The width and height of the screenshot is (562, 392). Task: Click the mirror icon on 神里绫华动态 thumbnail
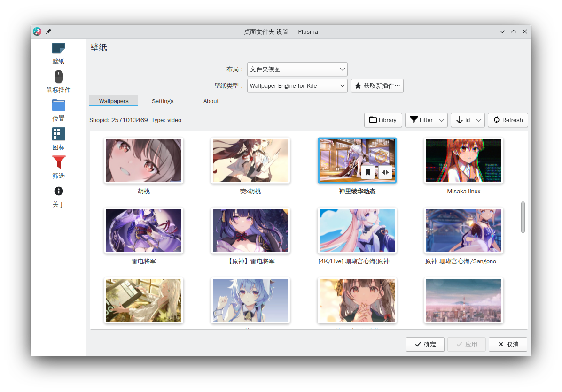click(385, 172)
